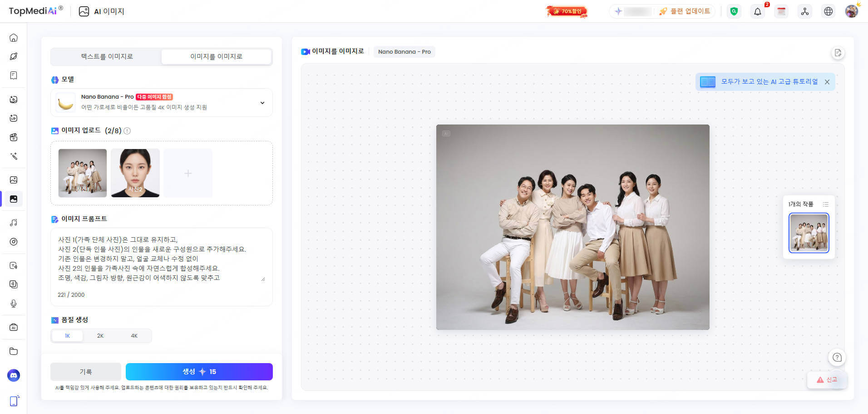868x414 pixels.
Task: Click the folder icon in sidebar
Action: pyautogui.click(x=14, y=351)
